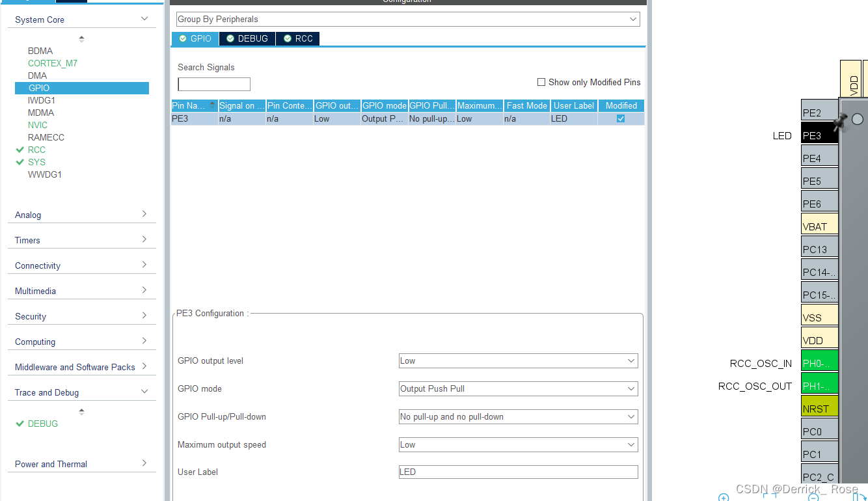Click the PE4 pin on chip
The width and height of the screenshot is (868, 501).
[x=819, y=156]
